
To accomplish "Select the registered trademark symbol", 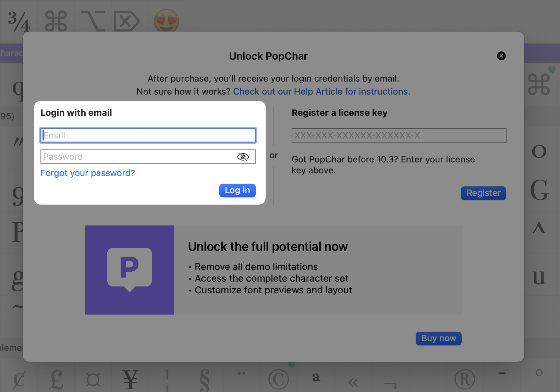I will (464, 379).
